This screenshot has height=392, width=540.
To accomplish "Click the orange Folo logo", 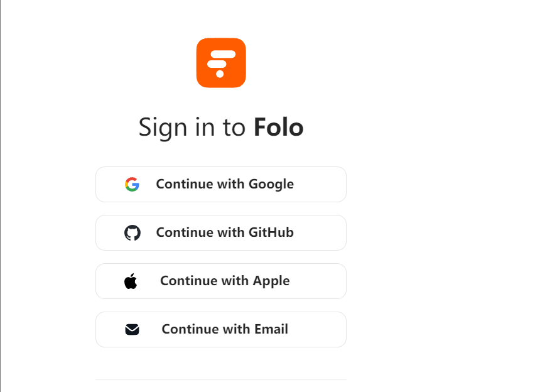I will (221, 63).
